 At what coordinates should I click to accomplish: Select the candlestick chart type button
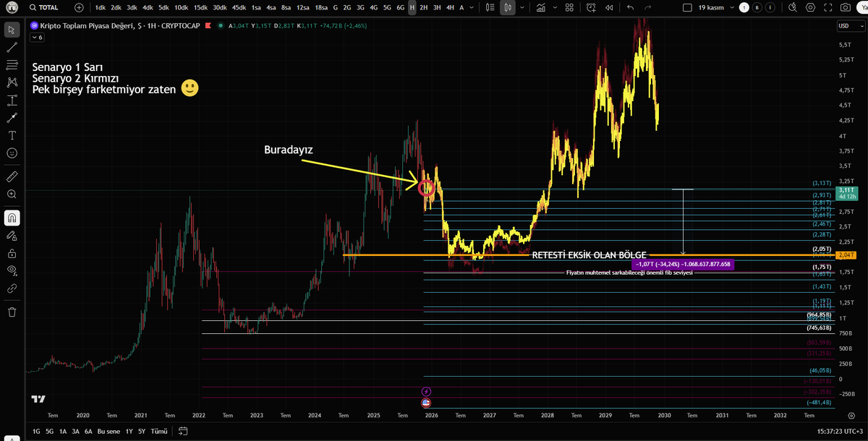pos(509,7)
